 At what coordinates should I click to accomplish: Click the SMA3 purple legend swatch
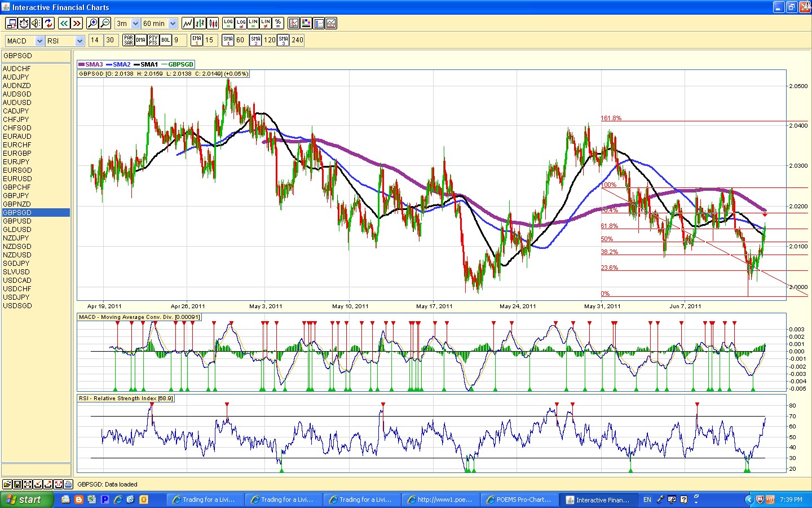point(81,64)
